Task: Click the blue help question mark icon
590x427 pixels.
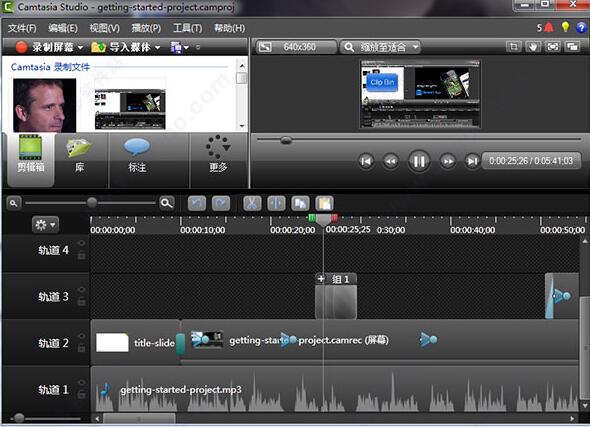Action: pos(581,27)
